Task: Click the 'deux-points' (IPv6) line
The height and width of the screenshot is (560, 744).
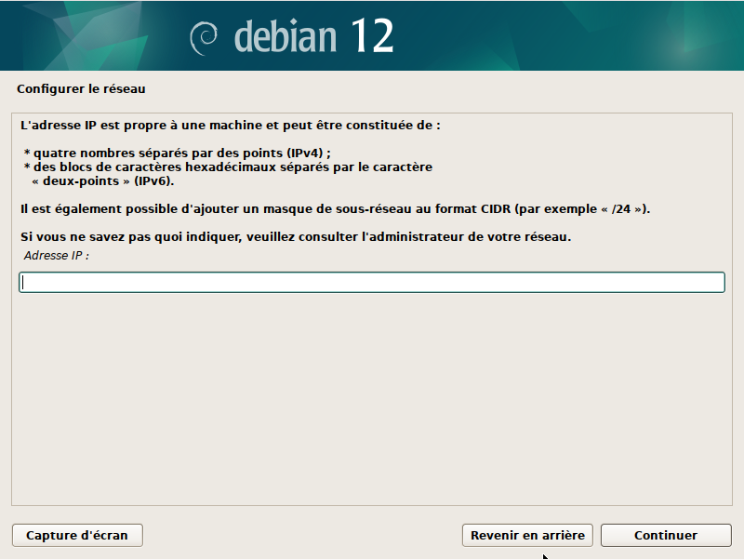Action: [103, 180]
